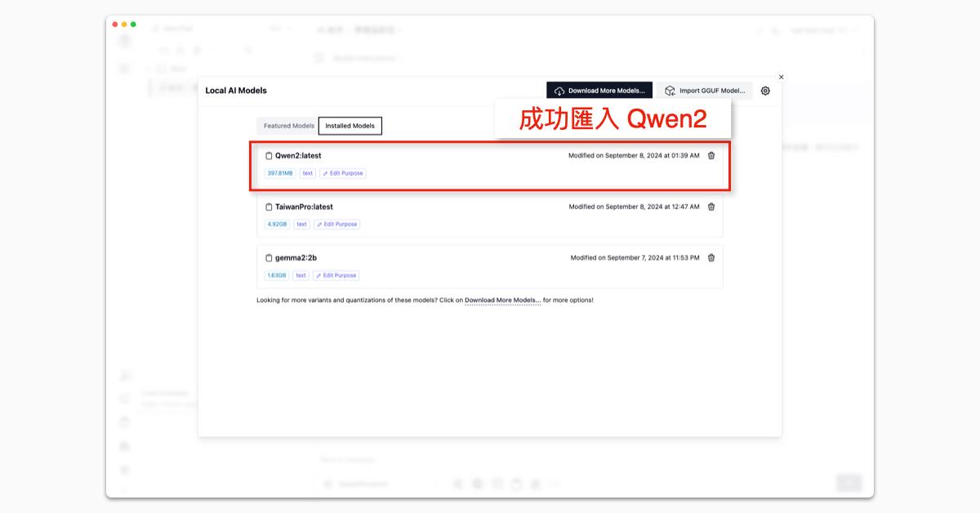Follow the inline Download More Models link
Image resolution: width=980 pixels, height=513 pixels.
[502, 301]
